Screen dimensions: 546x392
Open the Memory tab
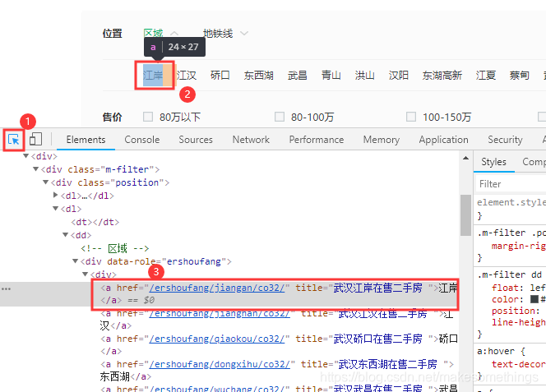tap(382, 140)
